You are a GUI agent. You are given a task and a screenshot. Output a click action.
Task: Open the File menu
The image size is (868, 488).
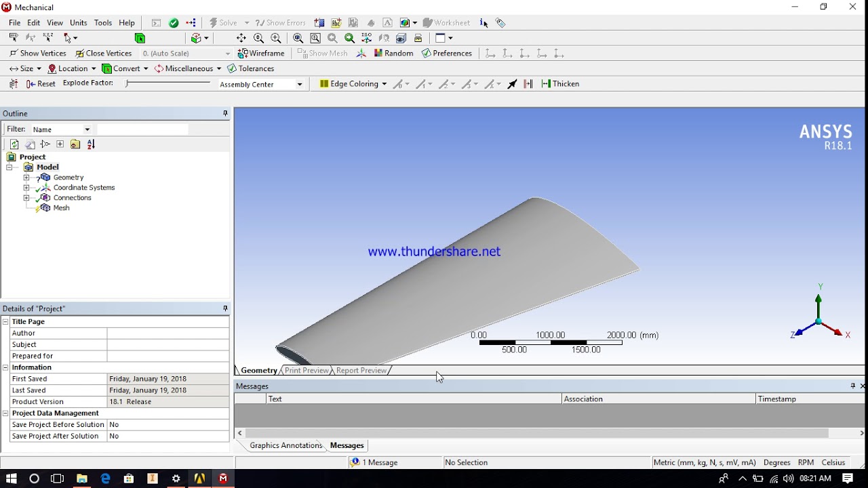[x=14, y=23]
